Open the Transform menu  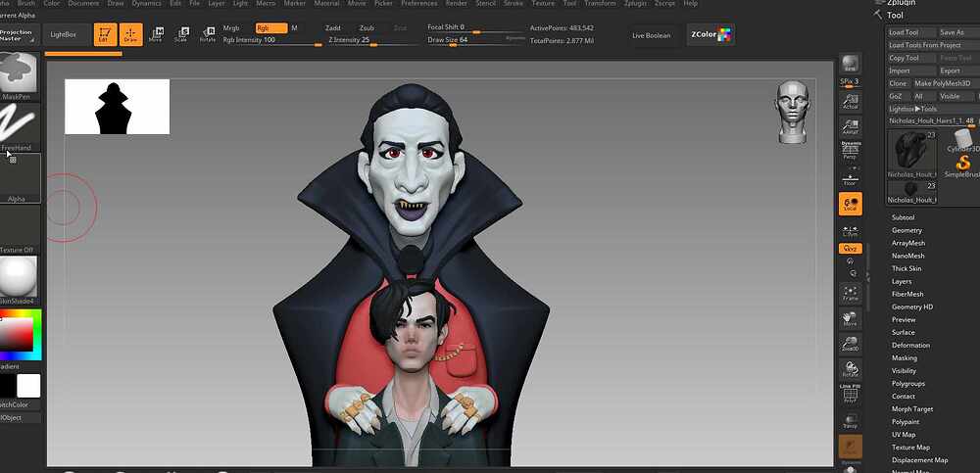tap(600, 3)
